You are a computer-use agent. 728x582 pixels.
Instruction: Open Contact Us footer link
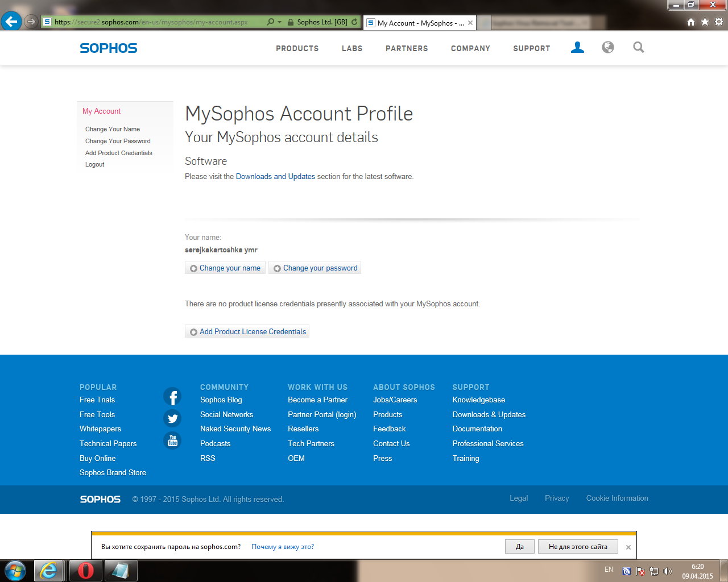click(x=391, y=444)
